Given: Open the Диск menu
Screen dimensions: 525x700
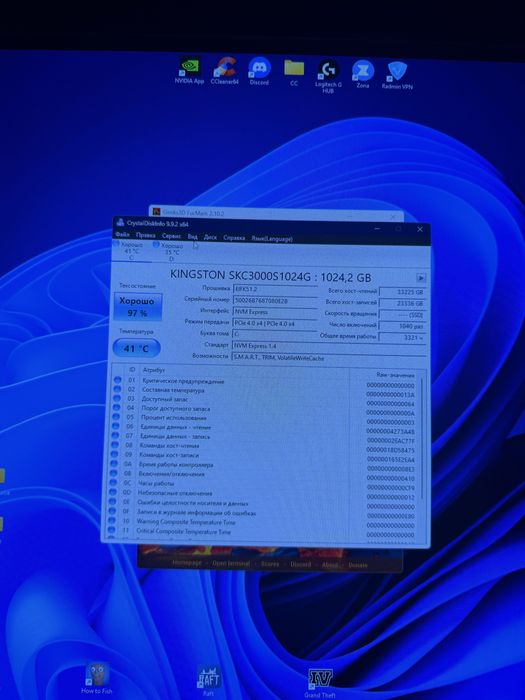Looking at the screenshot, I should tap(210, 237).
